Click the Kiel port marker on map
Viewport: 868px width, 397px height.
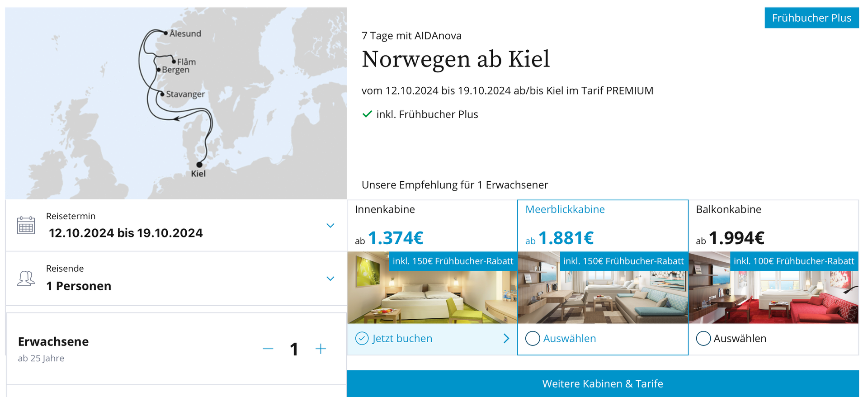point(199,165)
